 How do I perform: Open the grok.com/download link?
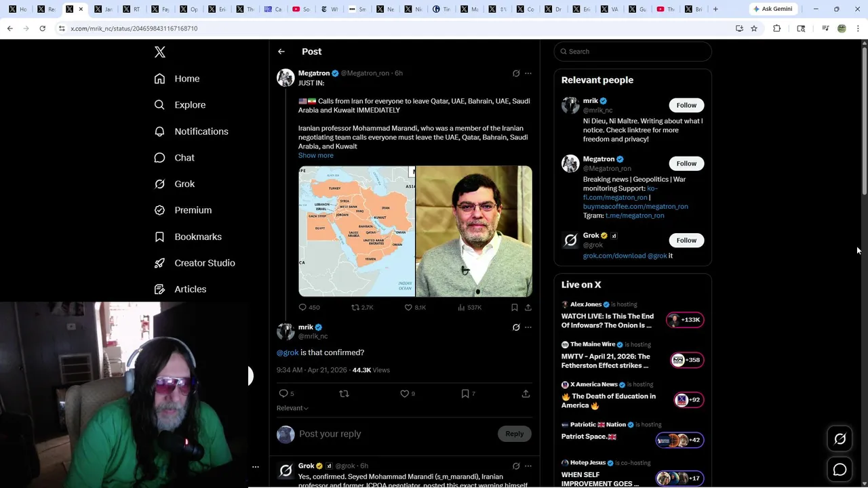614,256
